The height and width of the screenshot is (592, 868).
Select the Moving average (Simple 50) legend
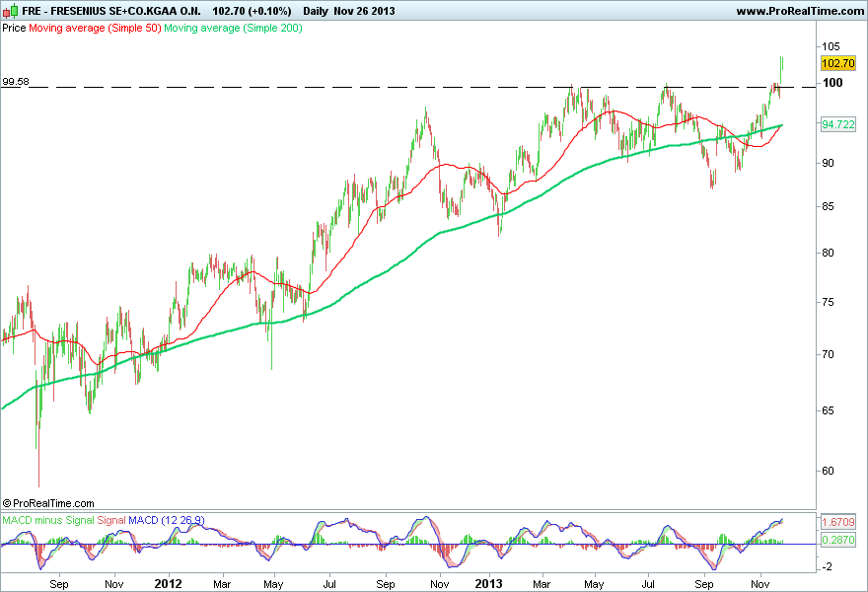(x=95, y=28)
